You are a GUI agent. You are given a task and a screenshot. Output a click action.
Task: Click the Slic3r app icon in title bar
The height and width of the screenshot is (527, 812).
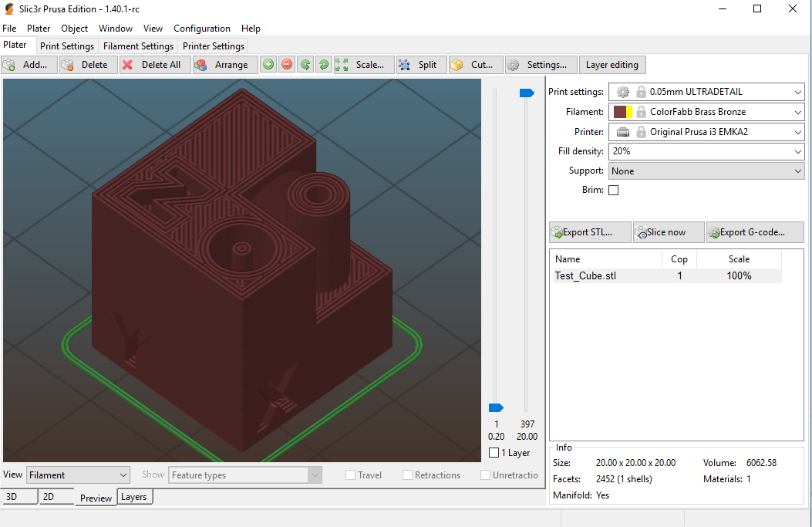[8, 8]
